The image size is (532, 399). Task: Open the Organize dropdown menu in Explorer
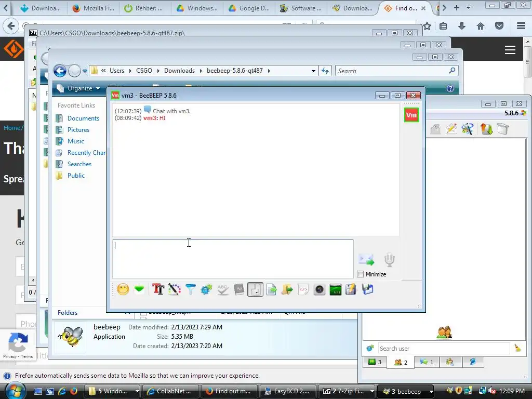pos(79,88)
